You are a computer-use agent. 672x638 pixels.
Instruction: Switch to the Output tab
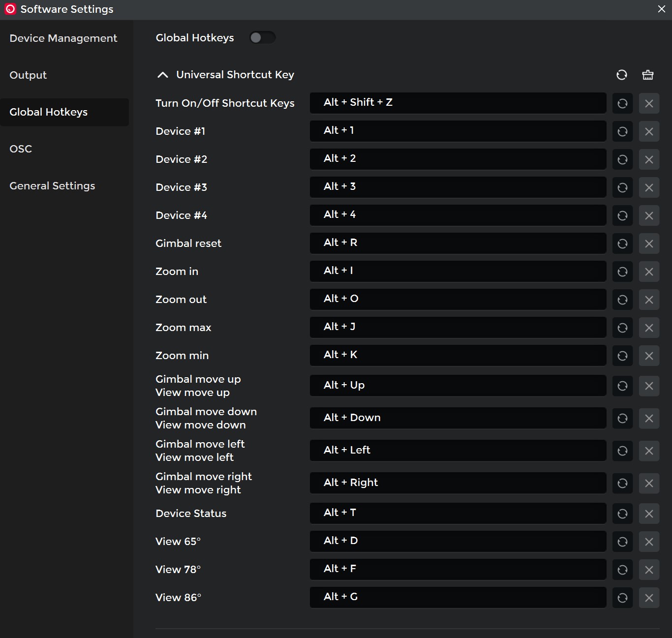(x=28, y=75)
